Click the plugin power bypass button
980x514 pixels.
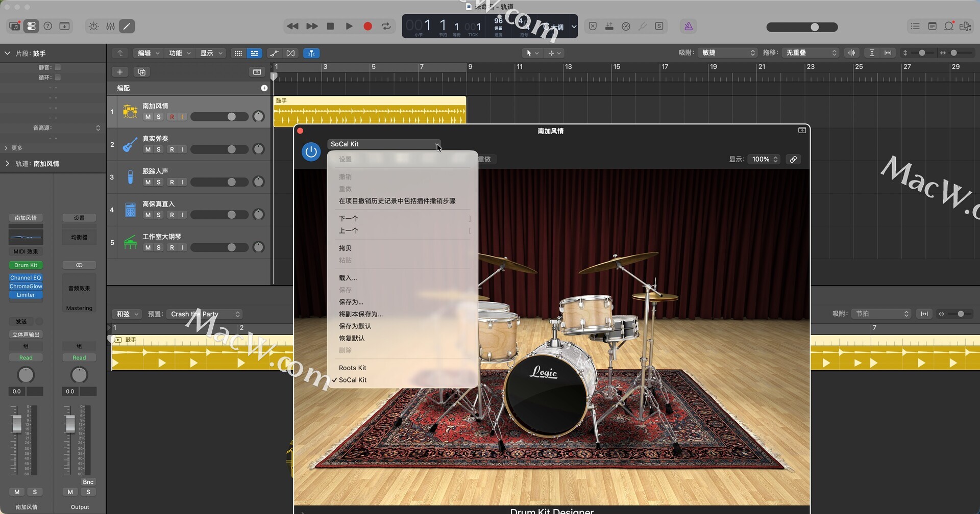(x=311, y=152)
